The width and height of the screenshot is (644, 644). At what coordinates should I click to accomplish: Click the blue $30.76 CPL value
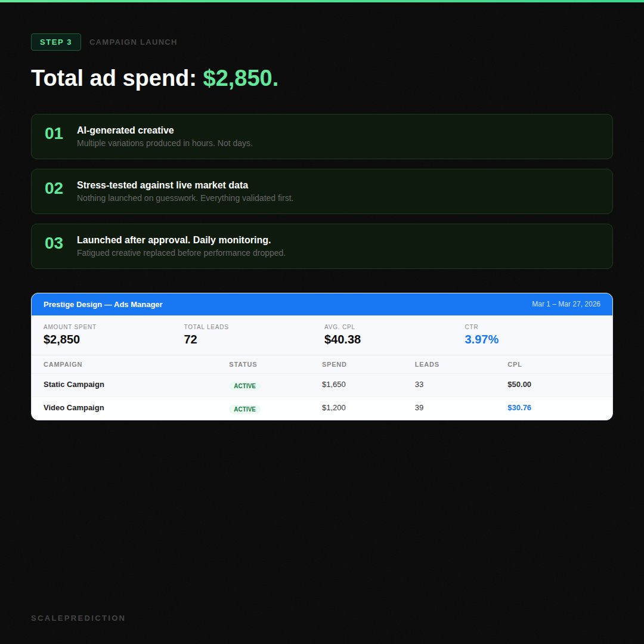(x=519, y=408)
